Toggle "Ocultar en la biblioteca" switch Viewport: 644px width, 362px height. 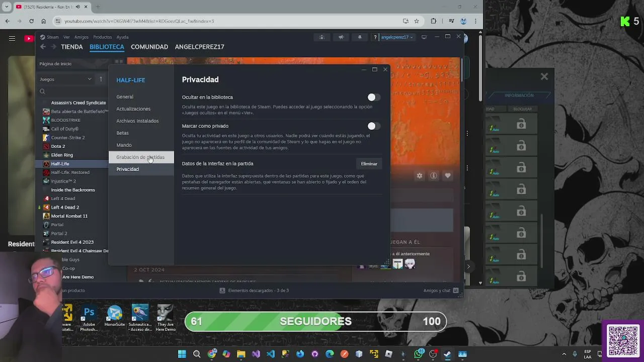[373, 97]
